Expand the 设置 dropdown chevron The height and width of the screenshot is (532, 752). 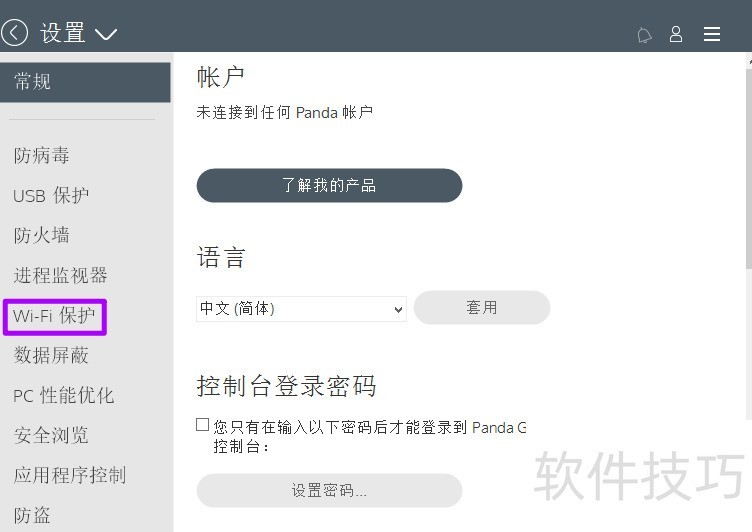coord(106,35)
